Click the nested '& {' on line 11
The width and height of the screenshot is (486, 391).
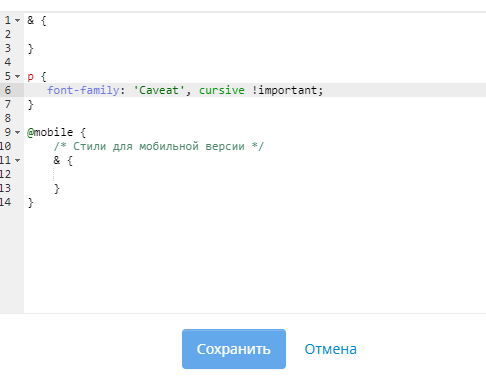pos(63,161)
